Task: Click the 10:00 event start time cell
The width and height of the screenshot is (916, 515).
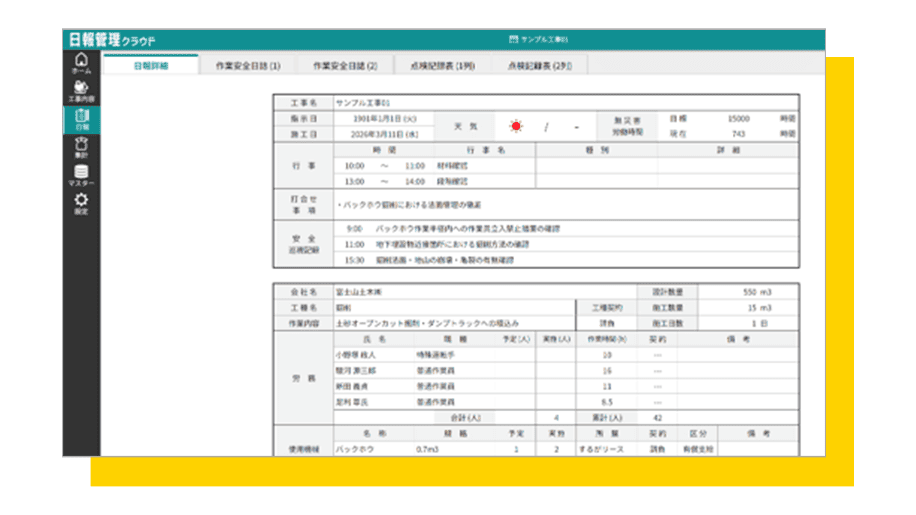Action: pyautogui.click(x=354, y=166)
